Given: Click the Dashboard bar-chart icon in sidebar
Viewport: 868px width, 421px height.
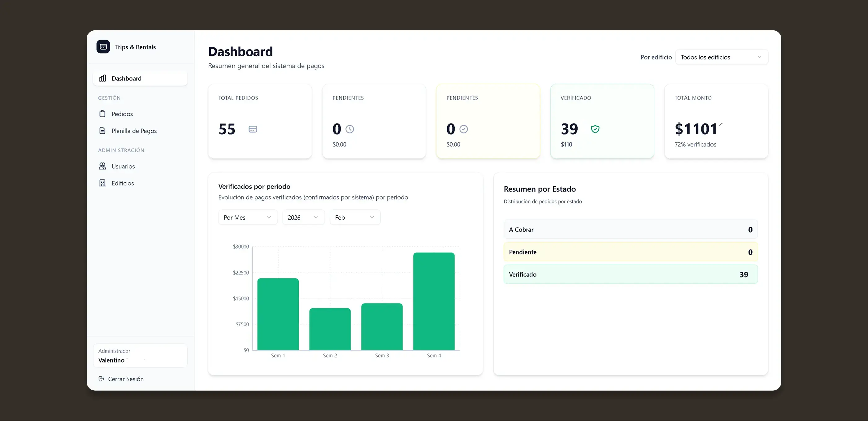Looking at the screenshot, I should (102, 78).
